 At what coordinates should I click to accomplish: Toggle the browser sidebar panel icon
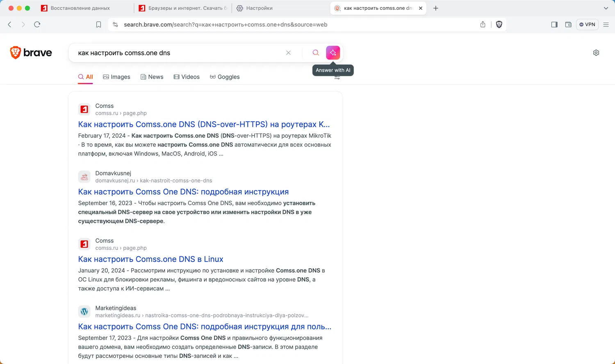coord(554,25)
